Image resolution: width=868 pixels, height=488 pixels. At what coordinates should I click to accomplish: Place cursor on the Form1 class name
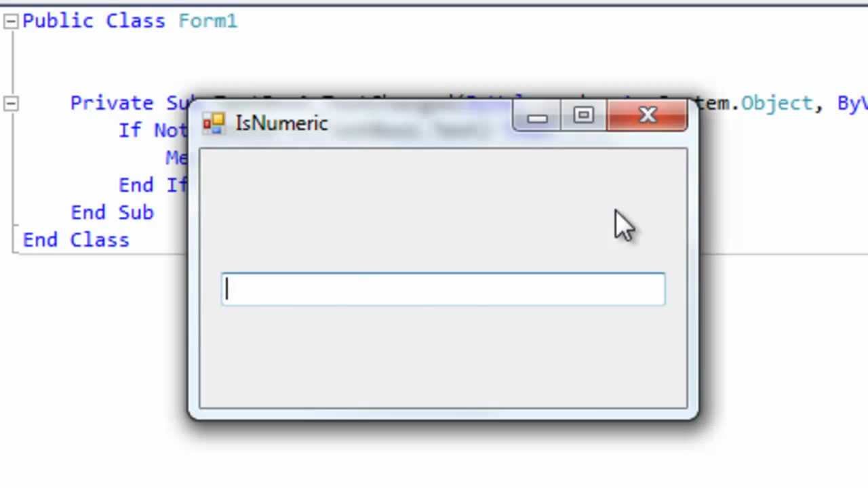(208, 21)
